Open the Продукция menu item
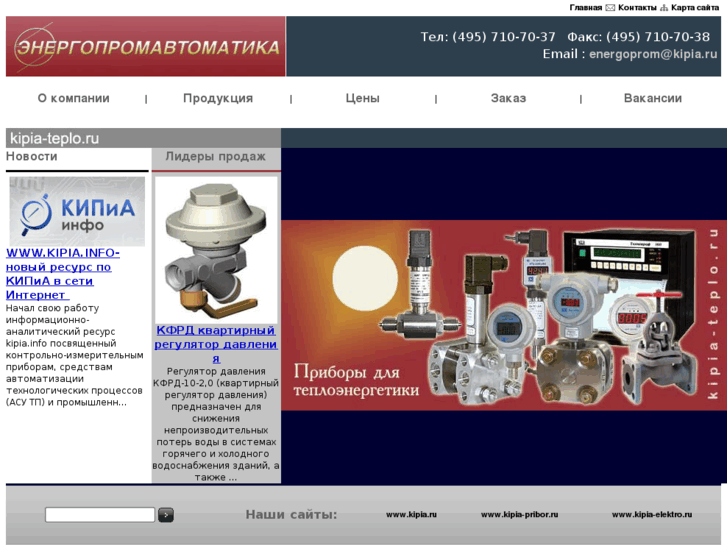Image resolution: width=727 pixels, height=545 pixels. [x=218, y=98]
